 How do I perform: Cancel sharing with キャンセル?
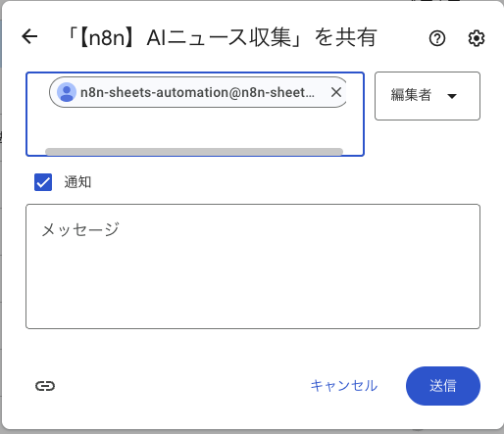click(344, 386)
